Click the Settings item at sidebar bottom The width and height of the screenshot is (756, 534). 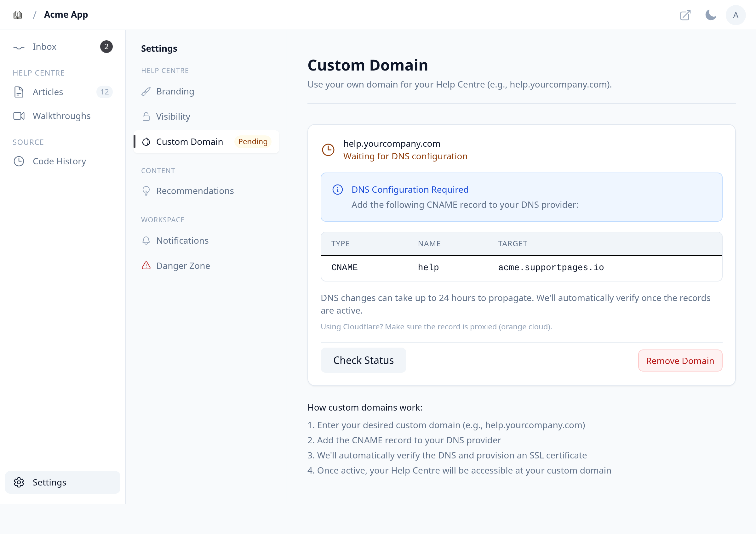[x=63, y=482]
